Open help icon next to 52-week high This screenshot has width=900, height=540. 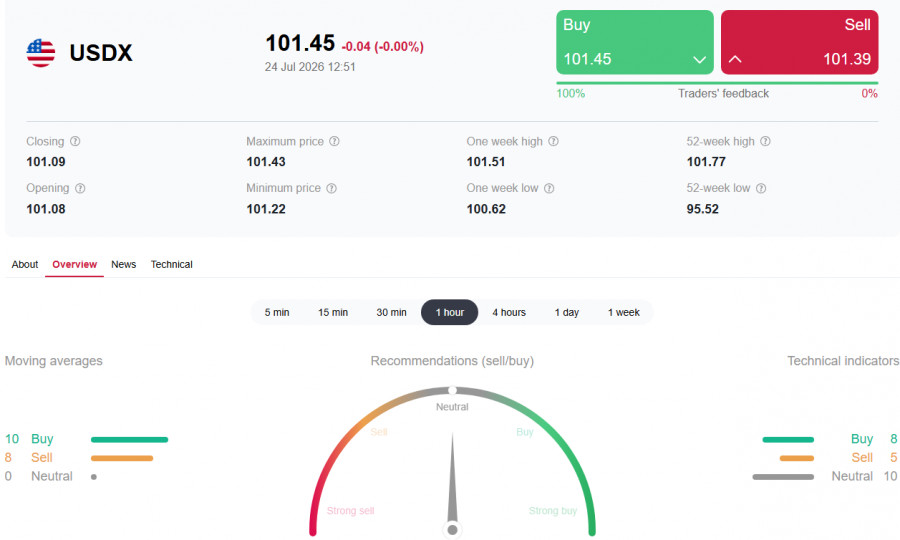click(765, 141)
